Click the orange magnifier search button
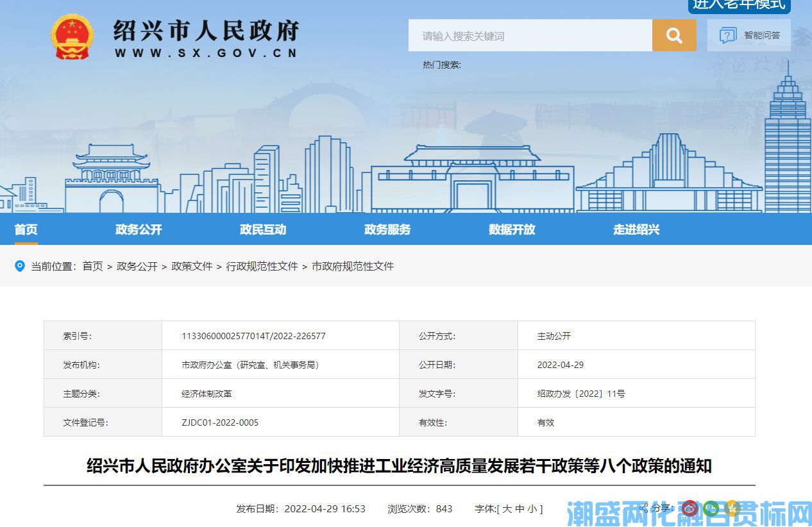The height and width of the screenshot is (527, 812). pos(674,35)
